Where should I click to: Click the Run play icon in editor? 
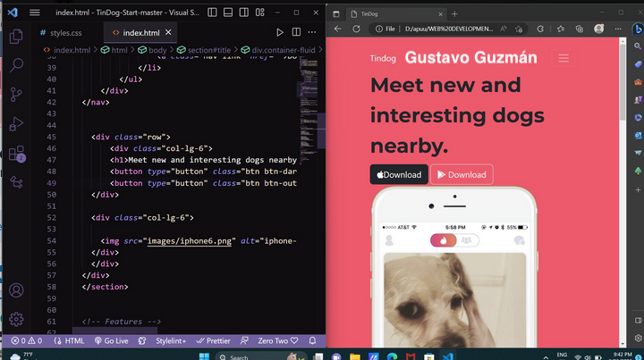(x=280, y=32)
